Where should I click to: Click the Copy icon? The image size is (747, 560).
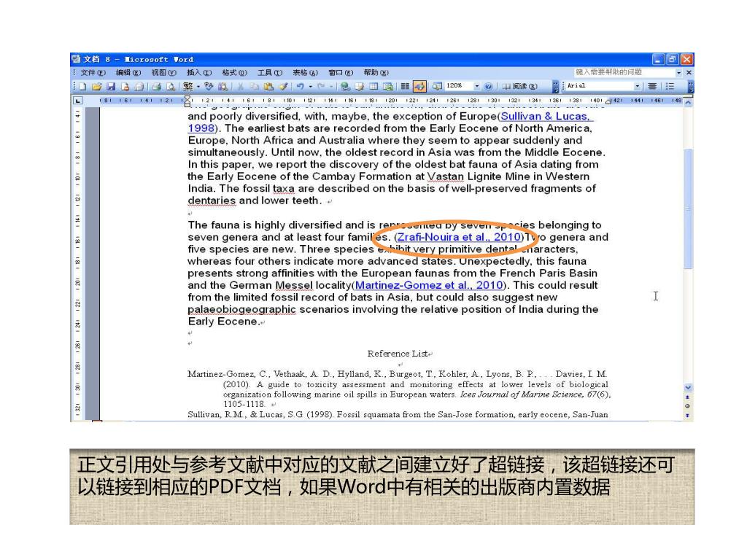pyautogui.click(x=255, y=87)
